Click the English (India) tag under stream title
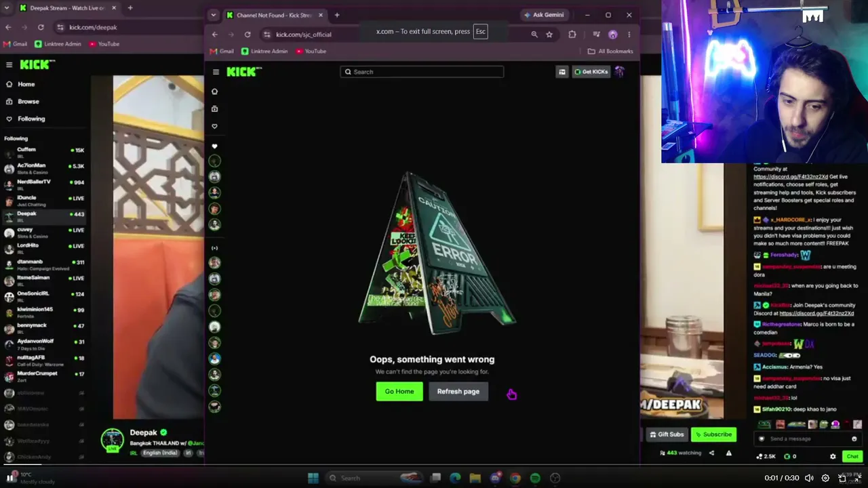The height and width of the screenshot is (488, 868). tap(161, 453)
